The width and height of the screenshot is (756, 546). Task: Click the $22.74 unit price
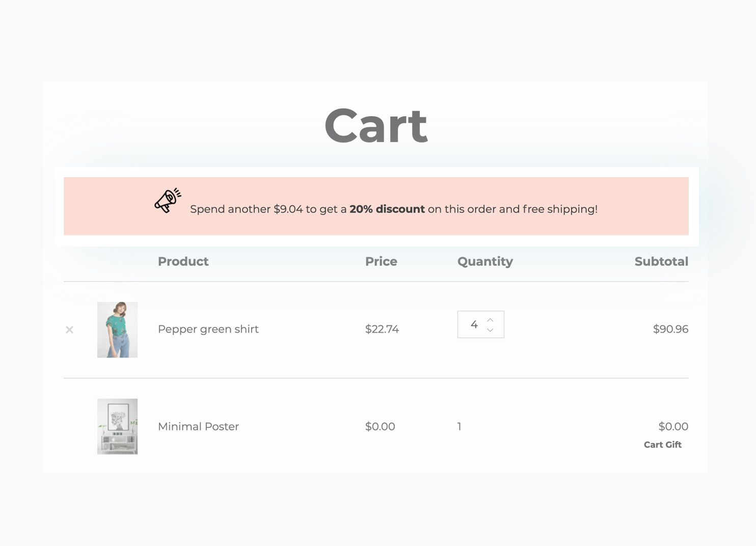pyautogui.click(x=382, y=329)
